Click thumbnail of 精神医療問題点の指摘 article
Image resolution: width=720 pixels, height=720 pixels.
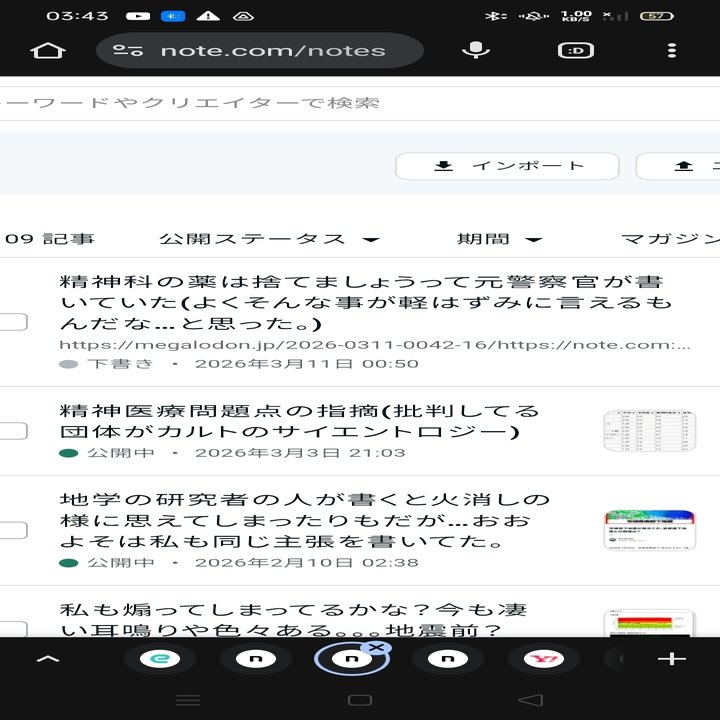[649, 431]
